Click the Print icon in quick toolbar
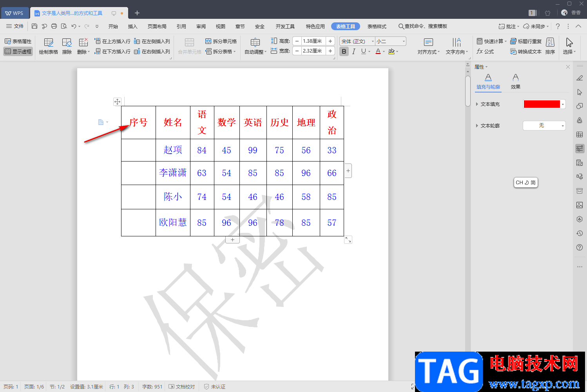 point(54,26)
